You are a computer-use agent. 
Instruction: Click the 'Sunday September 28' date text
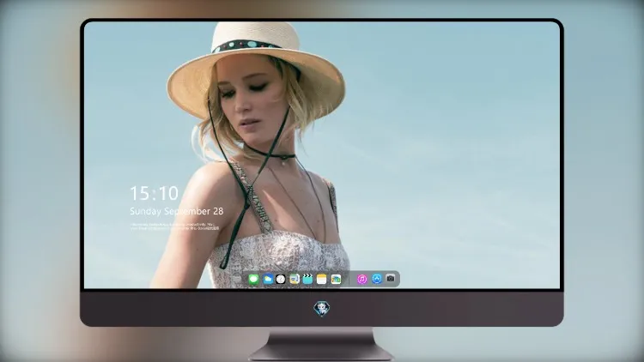(x=177, y=211)
